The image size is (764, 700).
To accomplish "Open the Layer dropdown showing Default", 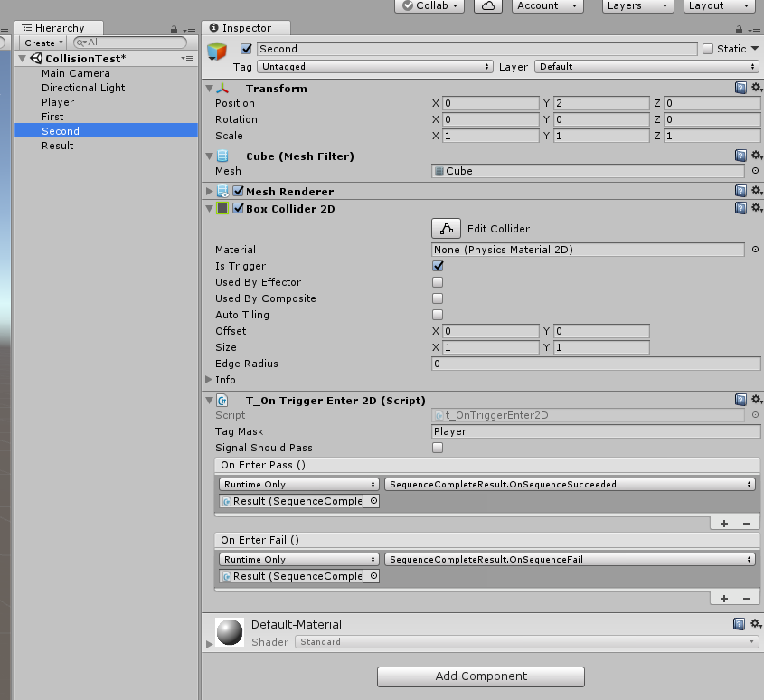I will point(646,66).
